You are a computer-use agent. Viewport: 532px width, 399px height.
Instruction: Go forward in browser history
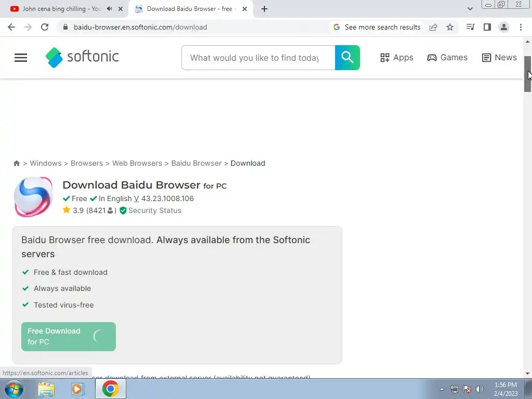pyautogui.click(x=28, y=27)
